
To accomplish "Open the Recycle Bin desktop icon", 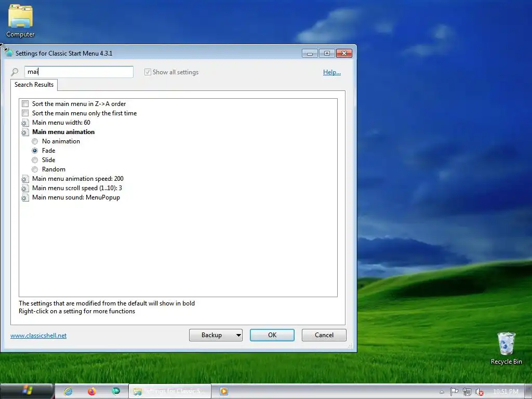I will (x=506, y=348).
